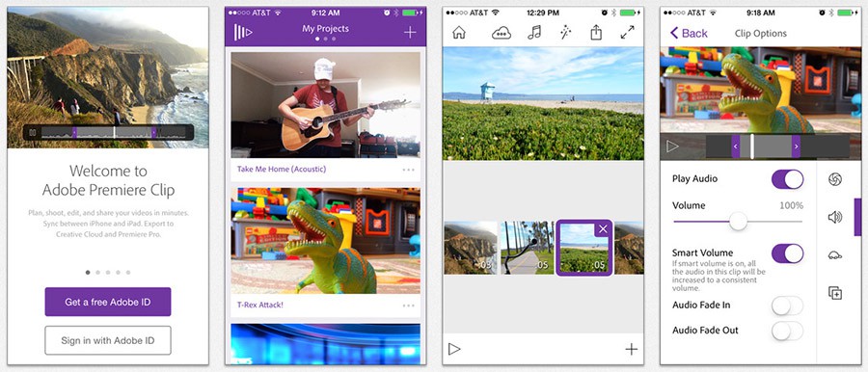Enable the Audio Fade In switch
Viewport: 868px width, 372px height.
(x=787, y=306)
